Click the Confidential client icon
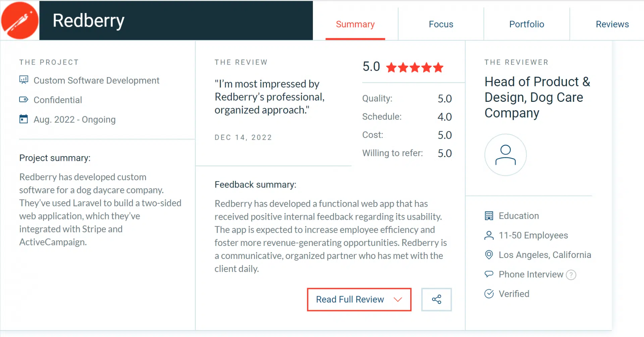Image resolution: width=644 pixels, height=337 pixels. click(x=23, y=99)
